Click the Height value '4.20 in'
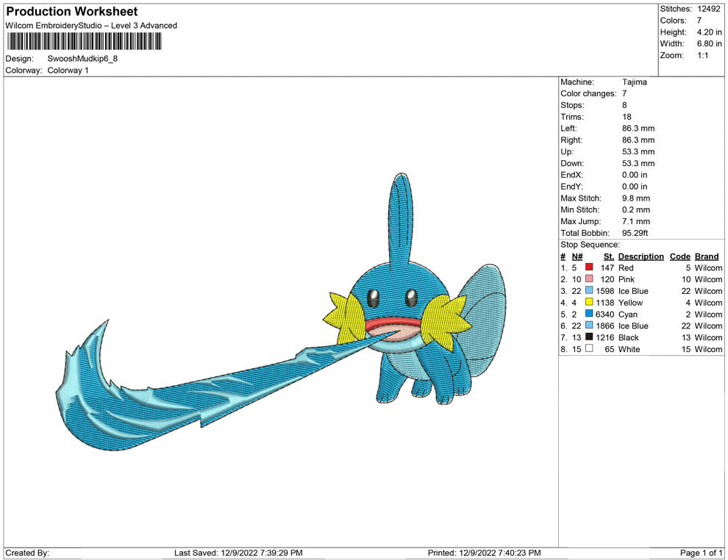Image resolution: width=728 pixels, height=560 pixels. pos(710,32)
